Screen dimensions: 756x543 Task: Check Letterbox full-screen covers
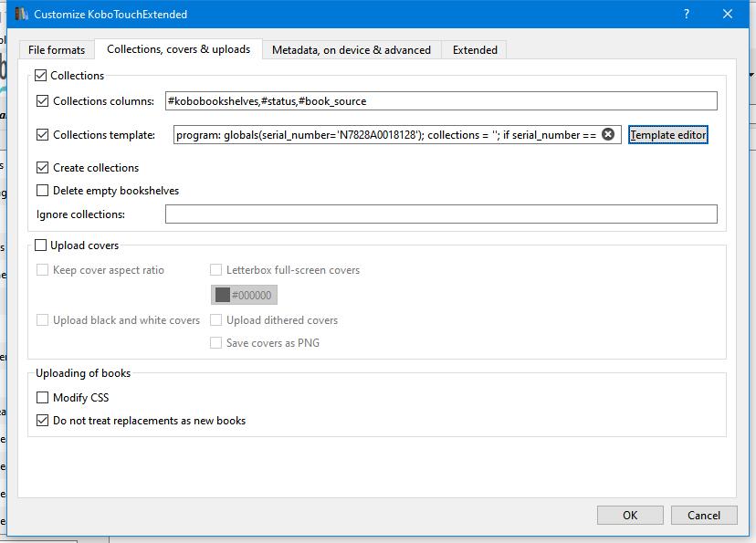point(216,270)
